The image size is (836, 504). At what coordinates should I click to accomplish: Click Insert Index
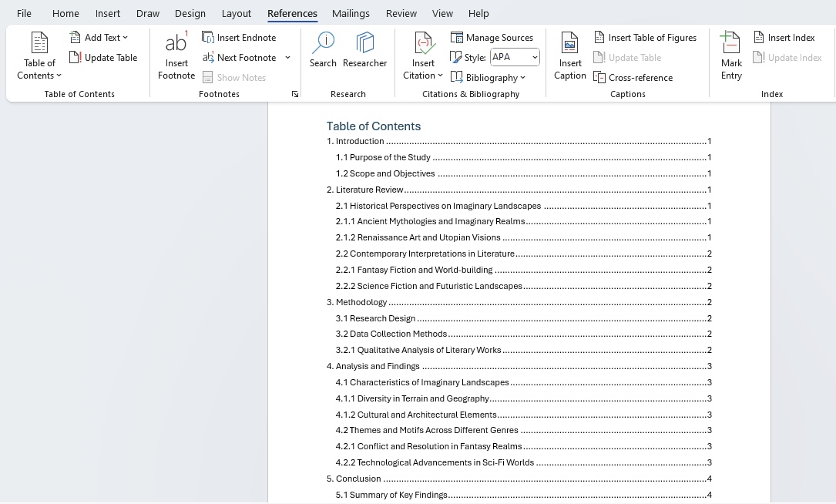(x=784, y=37)
